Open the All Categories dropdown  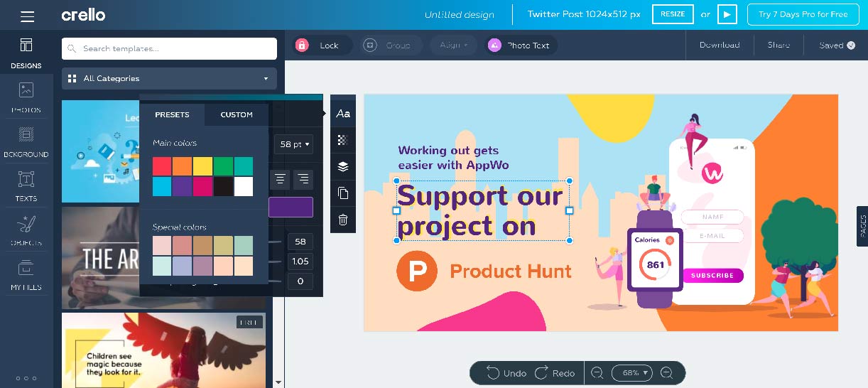[169, 78]
